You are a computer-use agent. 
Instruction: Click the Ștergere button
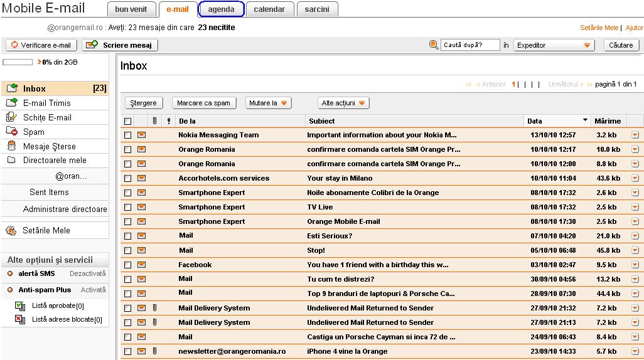pyautogui.click(x=143, y=103)
